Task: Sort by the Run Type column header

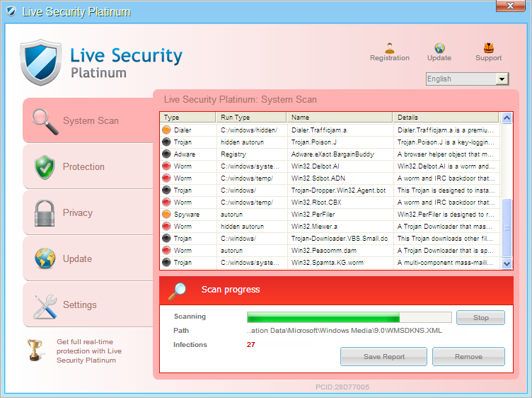Action: click(251, 118)
